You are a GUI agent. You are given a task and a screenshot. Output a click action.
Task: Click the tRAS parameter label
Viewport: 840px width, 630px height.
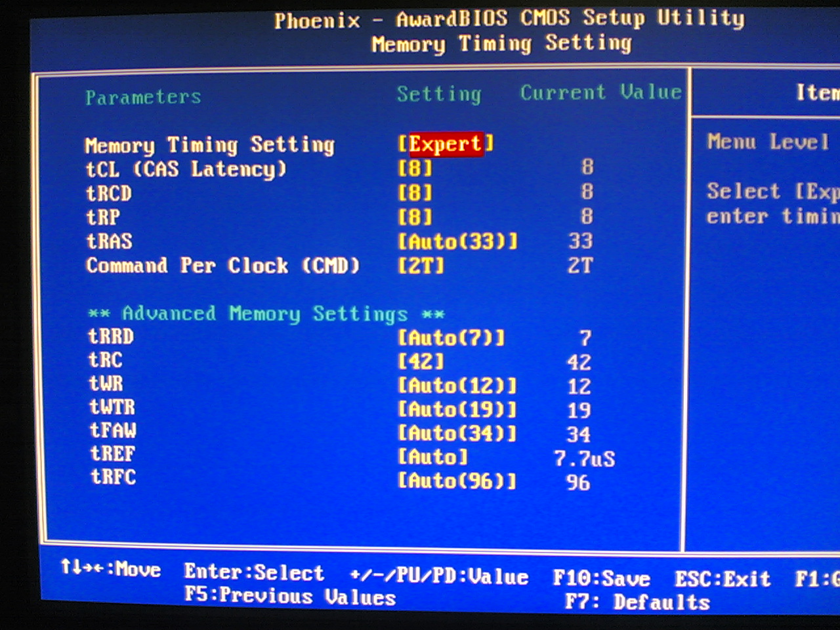pos(110,241)
